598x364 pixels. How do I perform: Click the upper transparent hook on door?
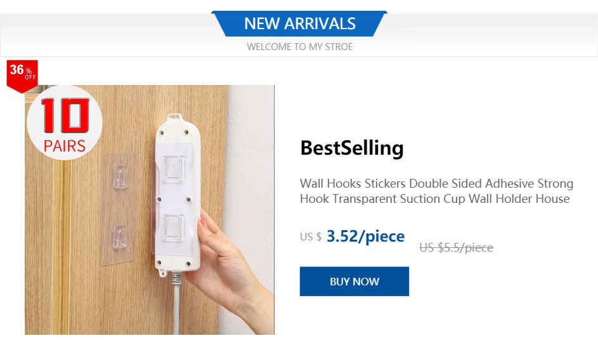119,177
